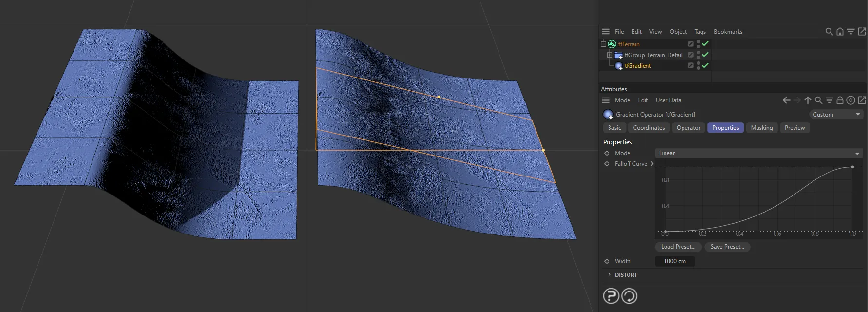Image resolution: width=868 pixels, height=312 pixels.
Task: Expand the DISTORT section
Action: click(609, 275)
